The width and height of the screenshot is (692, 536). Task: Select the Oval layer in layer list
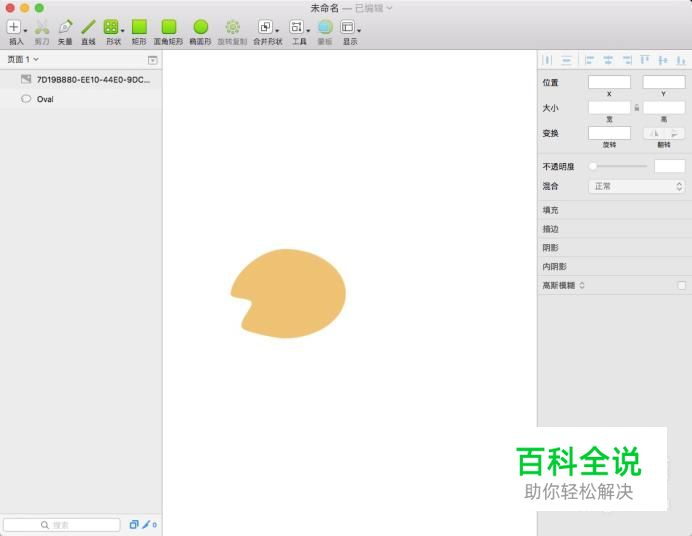[x=45, y=99]
